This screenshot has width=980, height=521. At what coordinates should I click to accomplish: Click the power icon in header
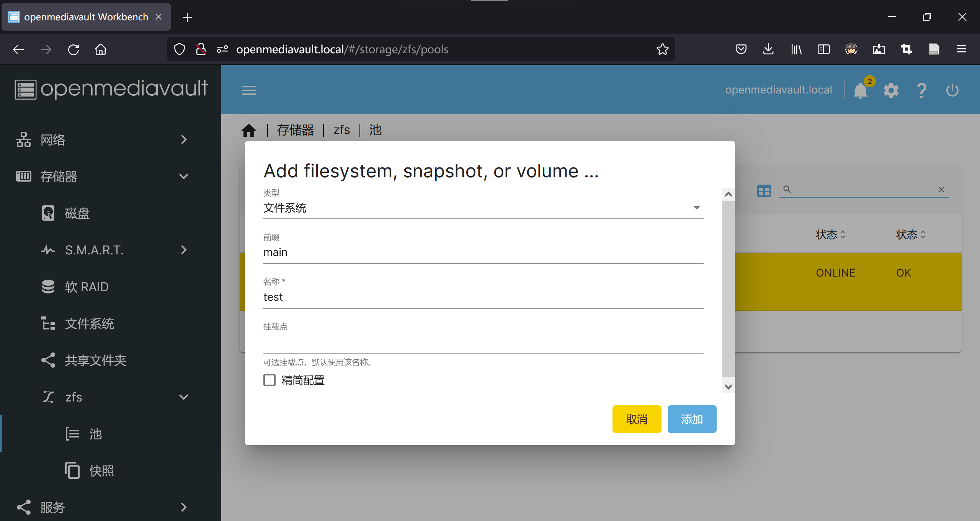click(952, 91)
